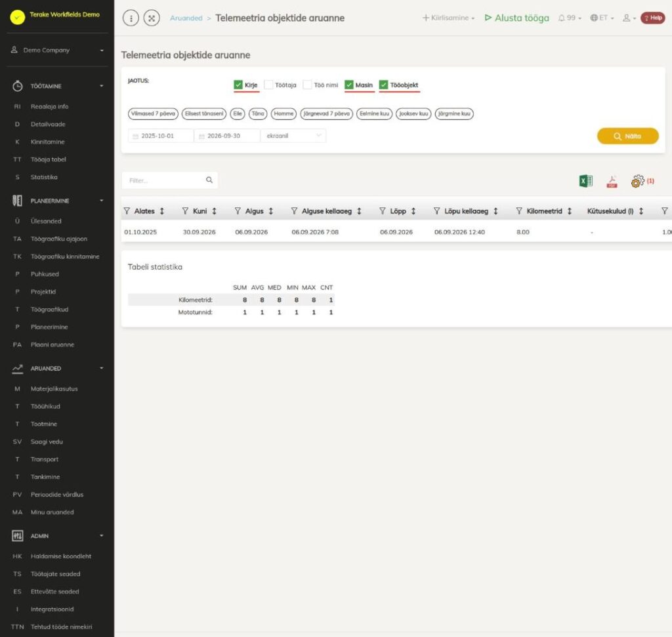Open the red Help button
This screenshot has width=672, height=637.
(x=653, y=18)
